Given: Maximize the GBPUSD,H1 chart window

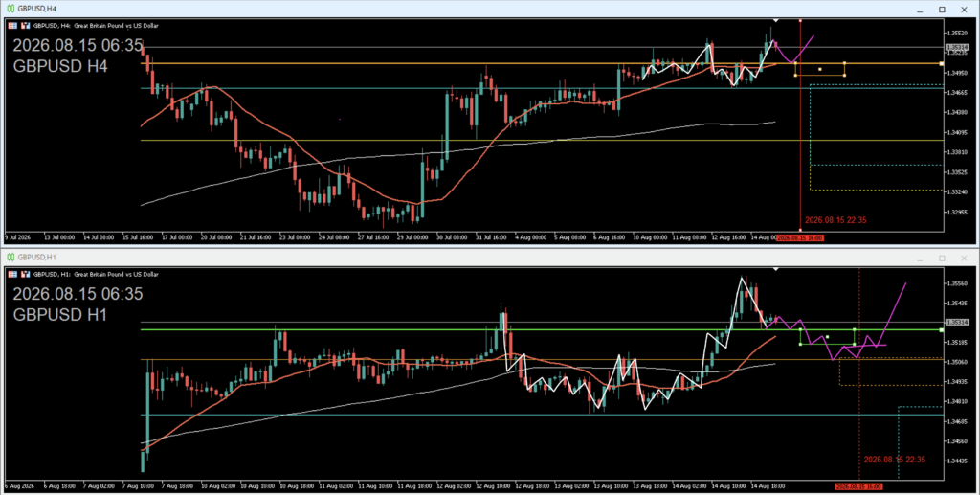Looking at the screenshot, I should click(942, 259).
